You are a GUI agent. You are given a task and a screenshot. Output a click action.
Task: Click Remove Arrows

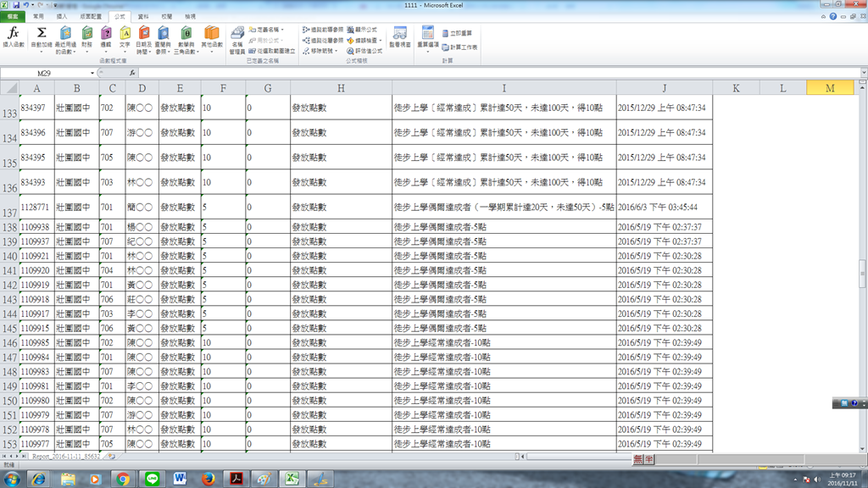click(x=318, y=51)
